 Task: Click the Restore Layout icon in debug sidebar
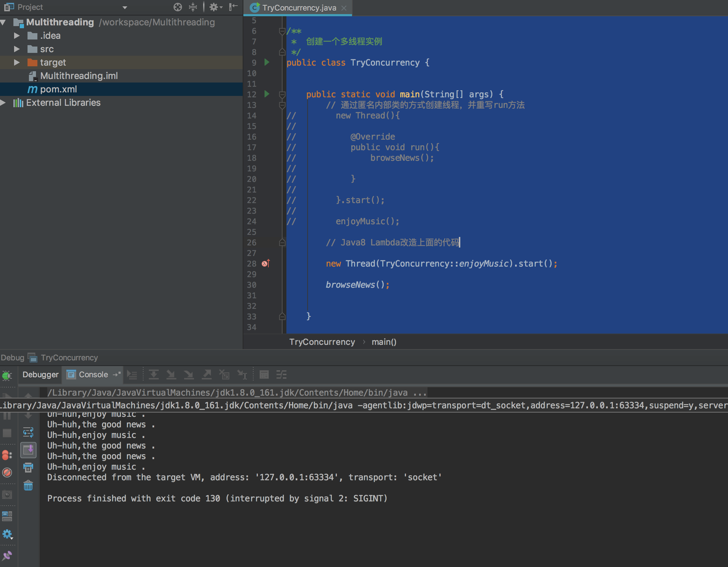tap(7, 516)
